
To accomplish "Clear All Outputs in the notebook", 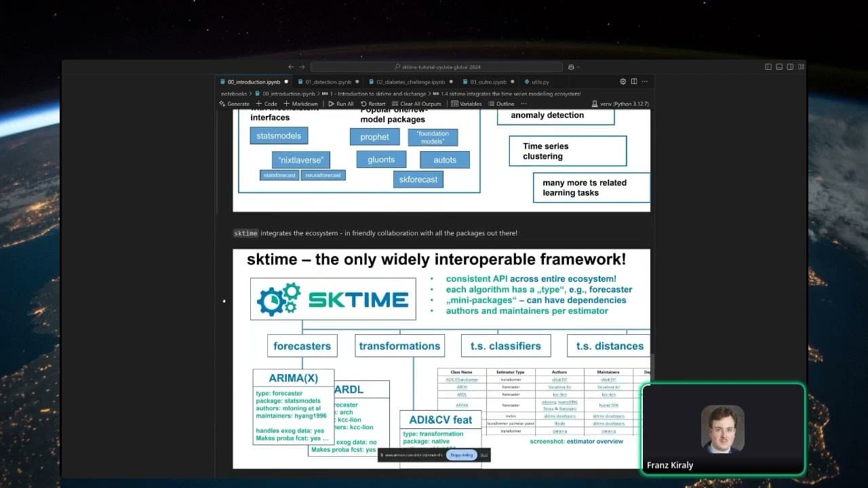I will (x=416, y=104).
